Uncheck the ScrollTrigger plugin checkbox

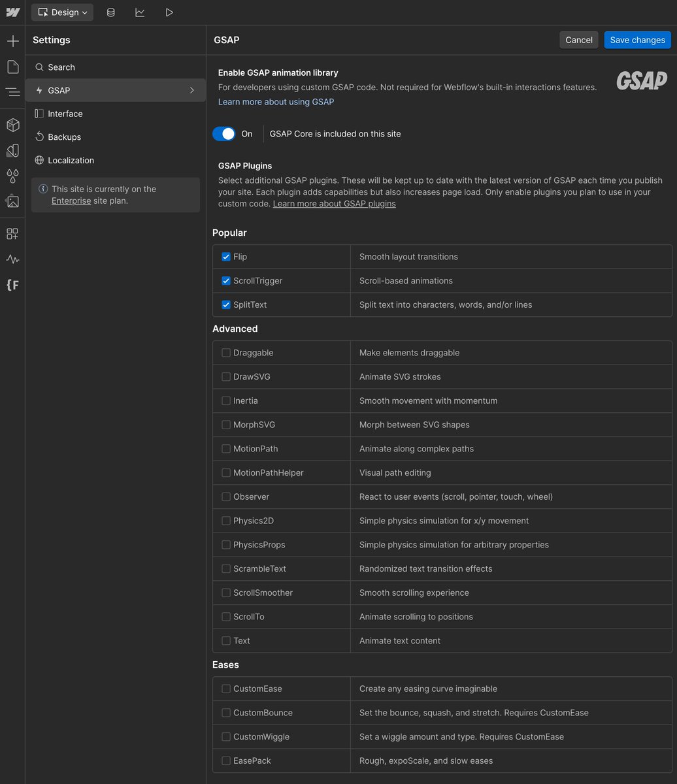click(x=226, y=281)
